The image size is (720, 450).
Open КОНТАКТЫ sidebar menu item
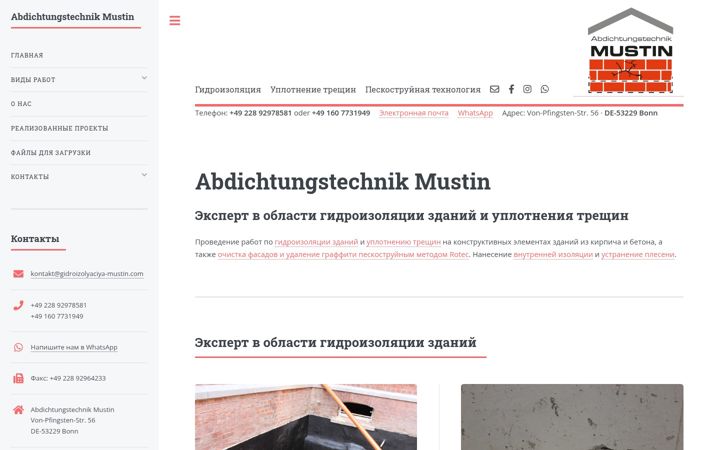30,176
